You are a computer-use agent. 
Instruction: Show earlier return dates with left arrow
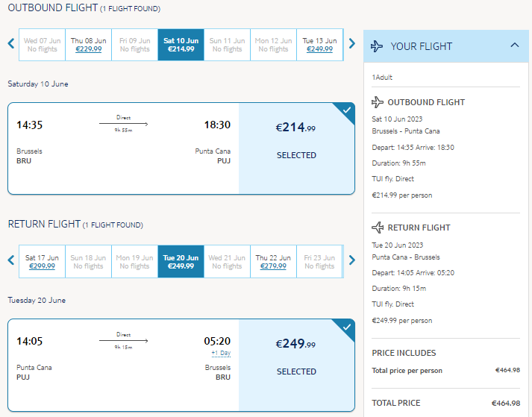tap(11, 260)
